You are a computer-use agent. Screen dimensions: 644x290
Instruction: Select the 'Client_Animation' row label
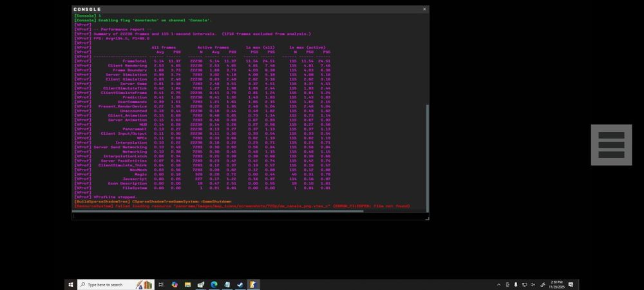(x=128, y=115)
